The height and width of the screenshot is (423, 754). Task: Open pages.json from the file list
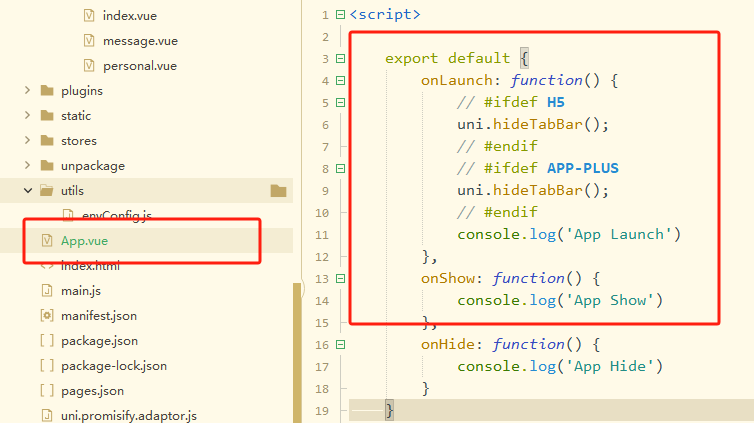95,391
